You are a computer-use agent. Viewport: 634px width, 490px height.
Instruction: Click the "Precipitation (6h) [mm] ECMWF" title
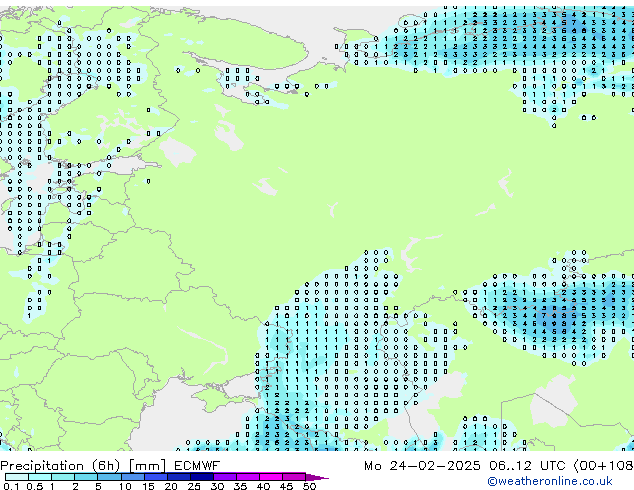110,466
